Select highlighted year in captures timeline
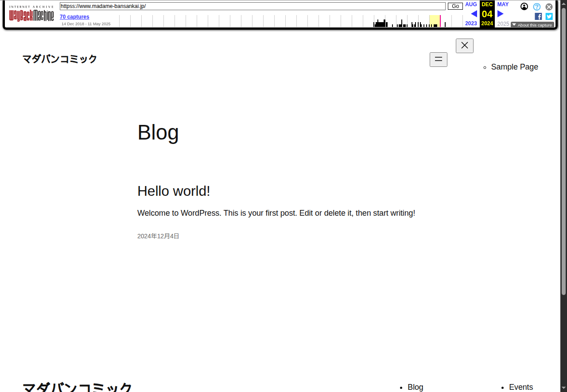 pyautogui.click(x=434, y=21)
